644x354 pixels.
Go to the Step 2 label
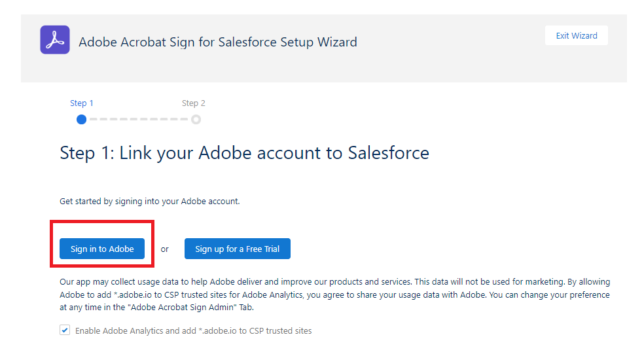point(194,103)
